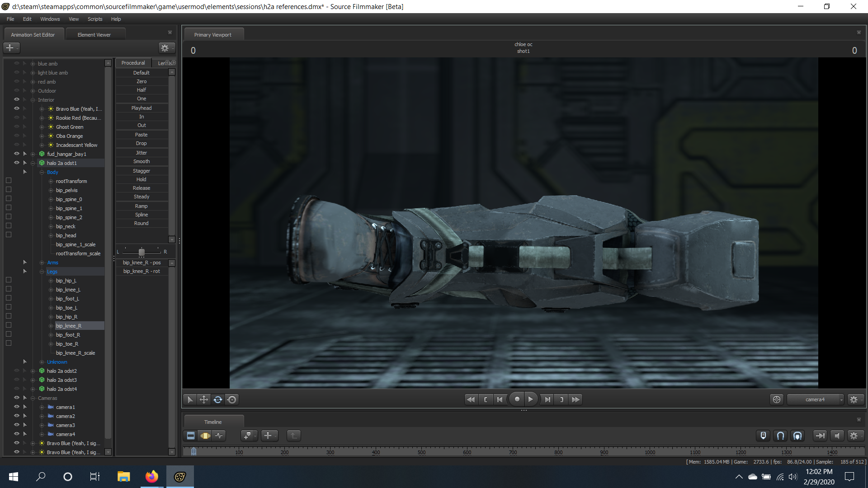Viewport: 868px width, 488px height.
Task: Tick the checkbox beside bip_pelvis
Action: click(8, 190)
